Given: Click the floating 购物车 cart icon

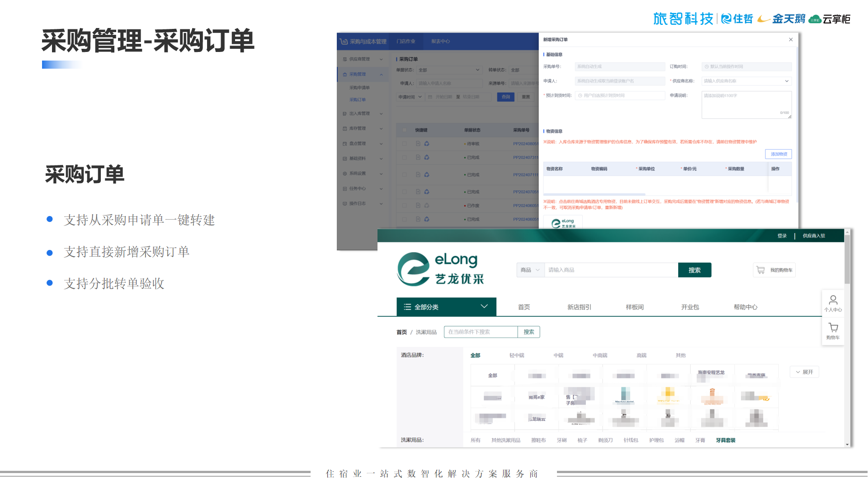Looking at the screenshot, I should (833, 328).
